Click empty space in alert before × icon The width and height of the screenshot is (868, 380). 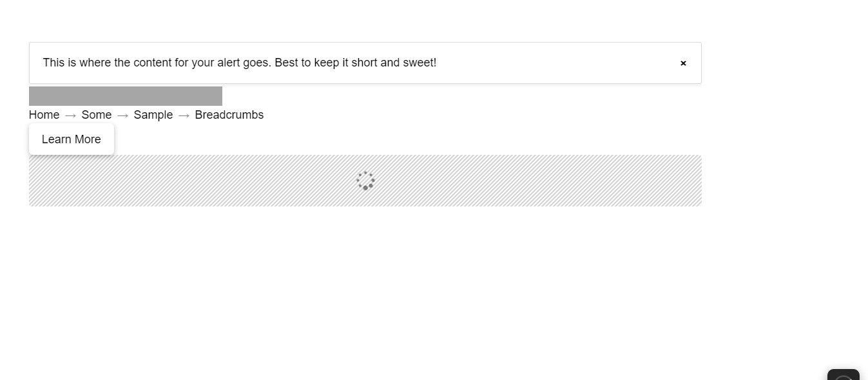580,63
